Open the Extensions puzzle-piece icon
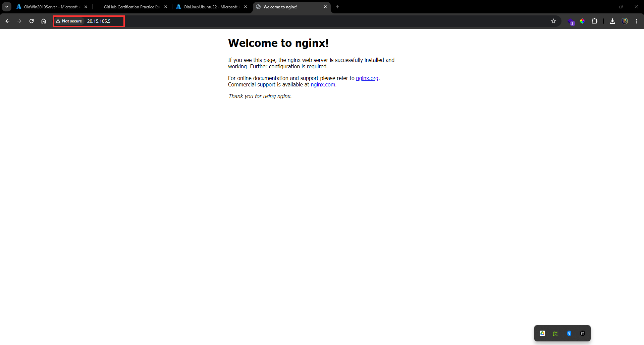The height and width of the screenshot is (345, 644). click(x=594, y=21)
